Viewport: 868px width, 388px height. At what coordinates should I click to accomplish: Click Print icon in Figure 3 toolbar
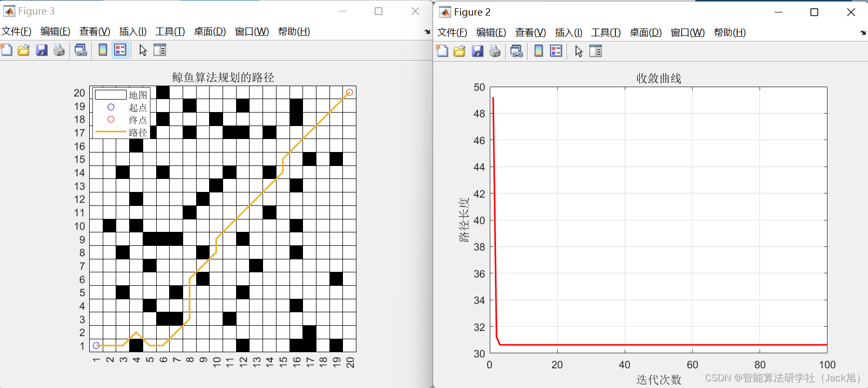(x=59, y=50)
